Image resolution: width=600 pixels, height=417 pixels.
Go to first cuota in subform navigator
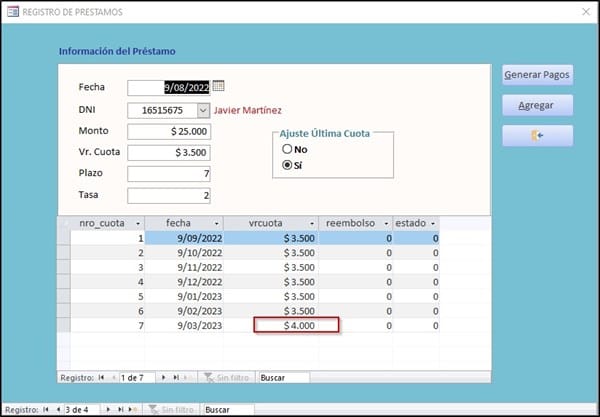(x=100, y=377)
